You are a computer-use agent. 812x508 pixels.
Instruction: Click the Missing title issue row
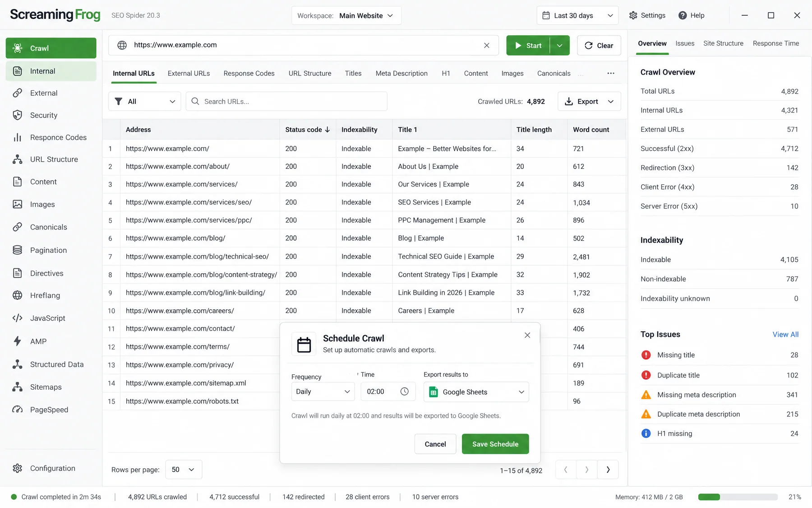tap(720, 355)
